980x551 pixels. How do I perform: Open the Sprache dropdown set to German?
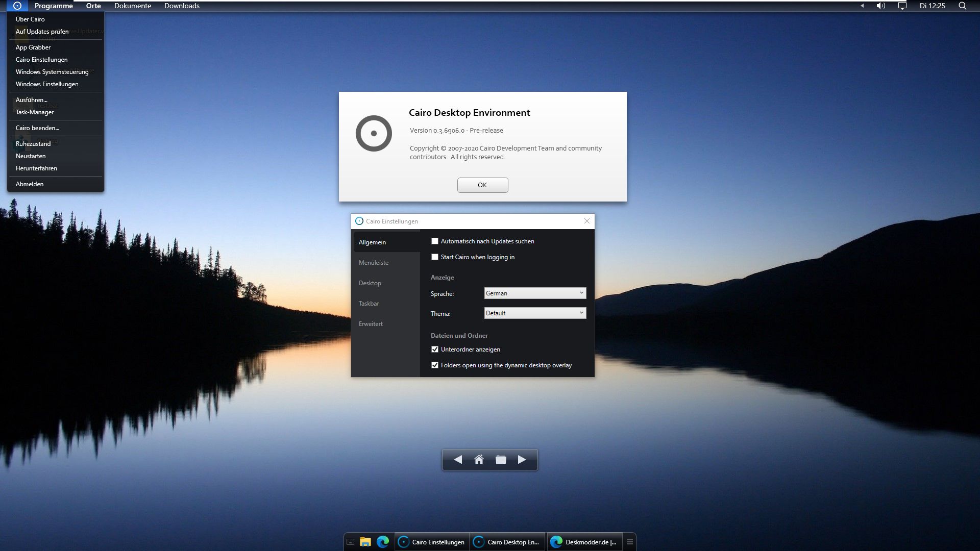click(x=535, y=293)
